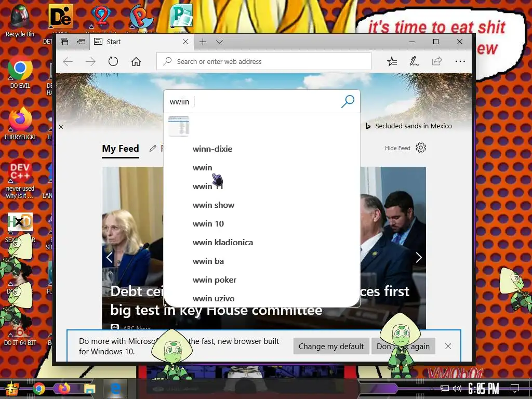Expand tab previews chevron
The image size is (532, 399).
click(x=220, y=42)
